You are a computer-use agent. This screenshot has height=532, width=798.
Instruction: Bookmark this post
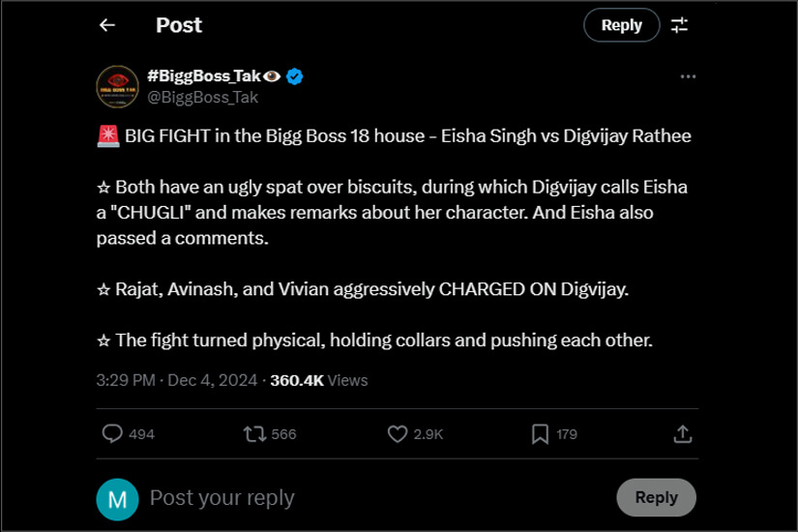click(540, 434)
